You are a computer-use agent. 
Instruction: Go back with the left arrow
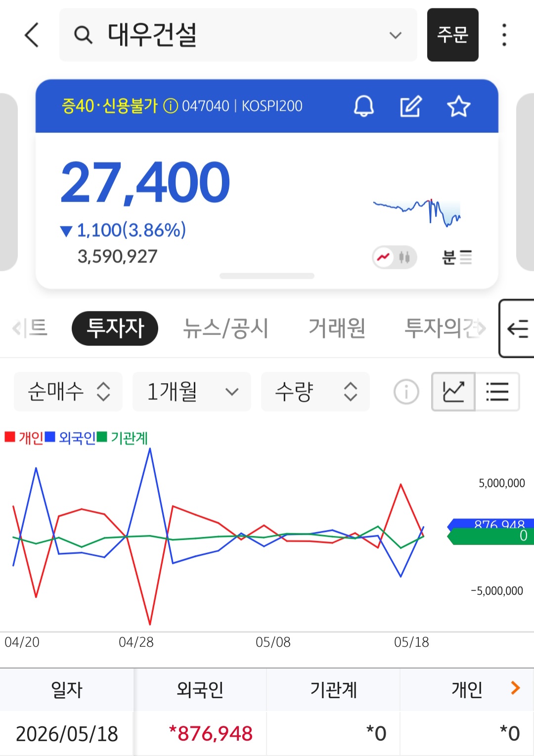[32, 35]
